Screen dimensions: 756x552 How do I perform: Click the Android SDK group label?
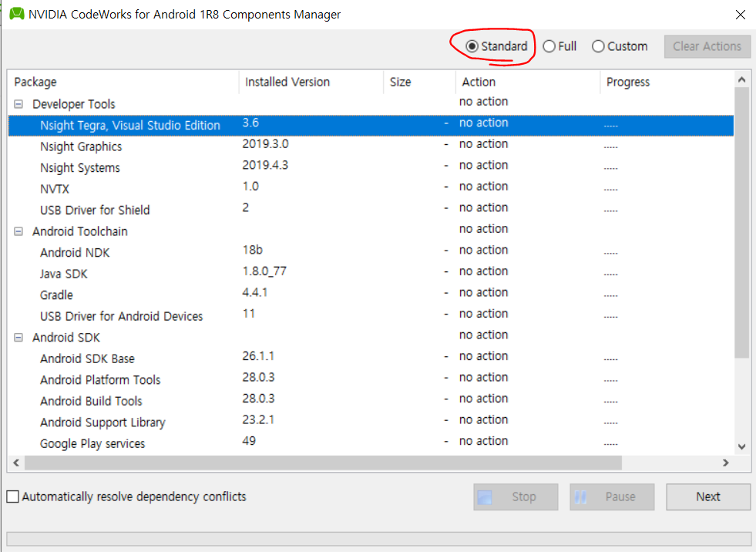pyautogui.click(x=66, y=338)
